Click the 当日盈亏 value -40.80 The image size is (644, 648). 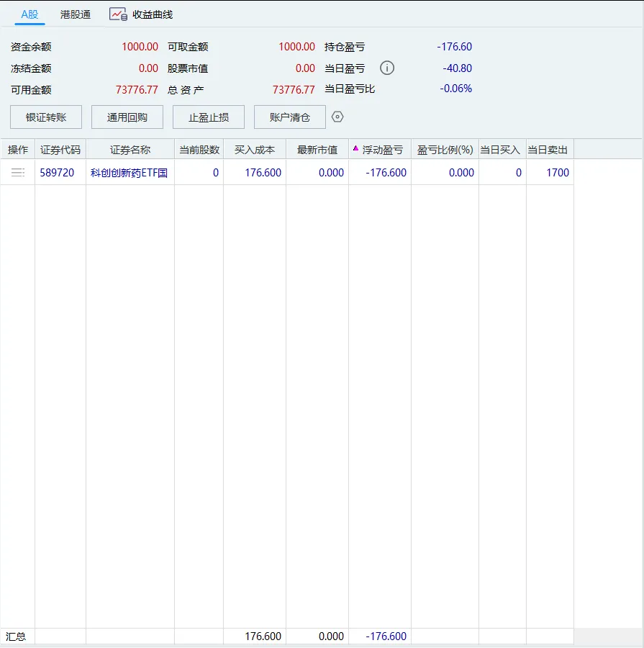click(x=458, y=68)
